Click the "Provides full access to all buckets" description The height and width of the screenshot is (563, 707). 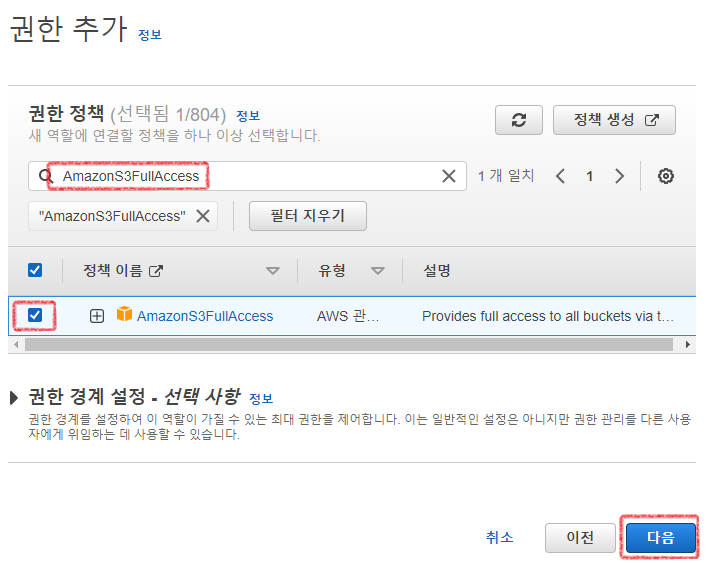548,316
